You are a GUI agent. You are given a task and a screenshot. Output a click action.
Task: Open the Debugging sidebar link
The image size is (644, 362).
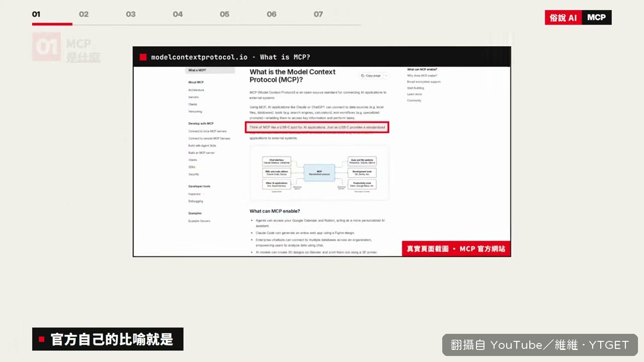pos(196,201)
